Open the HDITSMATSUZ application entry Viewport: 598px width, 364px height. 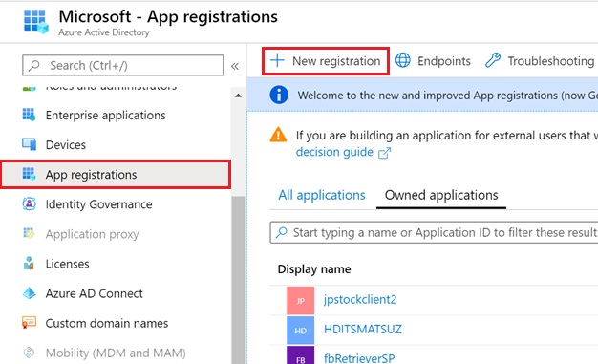pyautogui.click(x=362, y=329)
